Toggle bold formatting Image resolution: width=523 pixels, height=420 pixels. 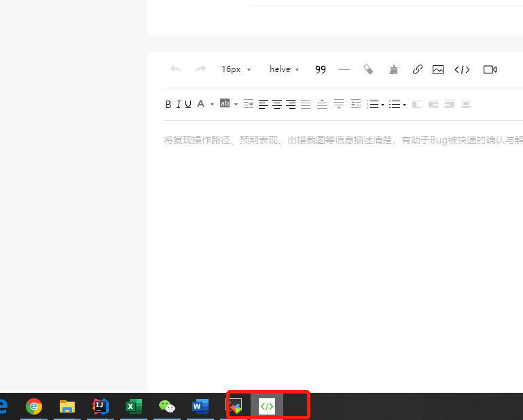(x=168, y=105)
